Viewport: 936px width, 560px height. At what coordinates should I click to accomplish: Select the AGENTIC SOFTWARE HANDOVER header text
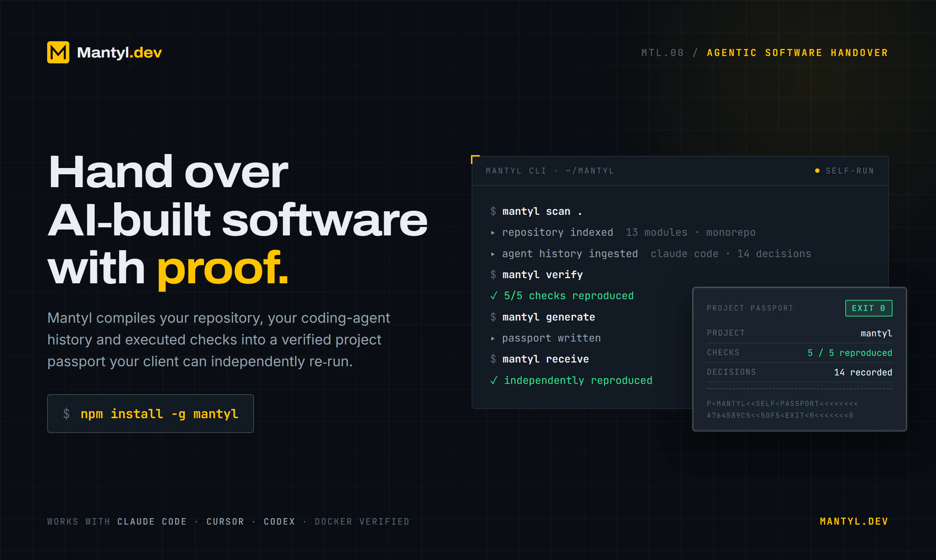[797, 52]
